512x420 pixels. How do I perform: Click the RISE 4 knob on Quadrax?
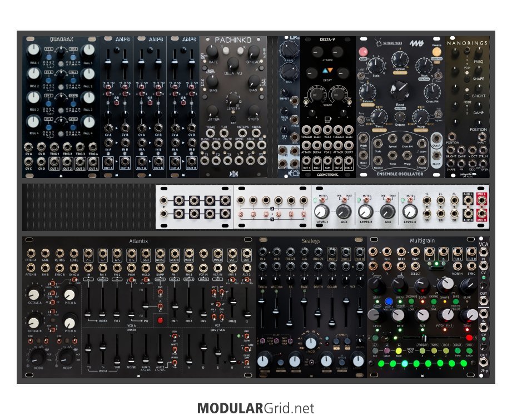tap(34, 121)
